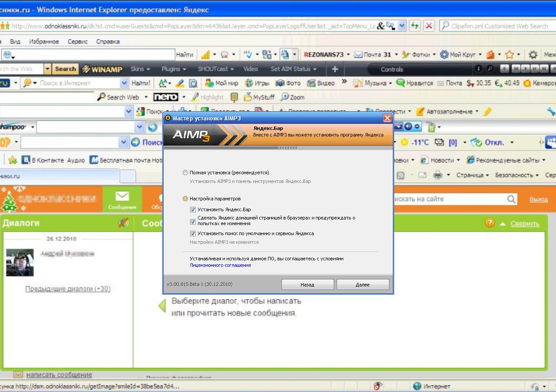Click the star favorites icon on toolbar

pos(509,55)
